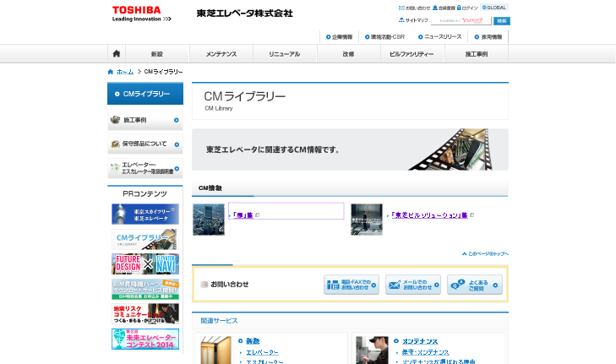
Task: Click 電話・FAXでのお問い合わせ button
Action: pyautogui.click(x=352, y=285)
